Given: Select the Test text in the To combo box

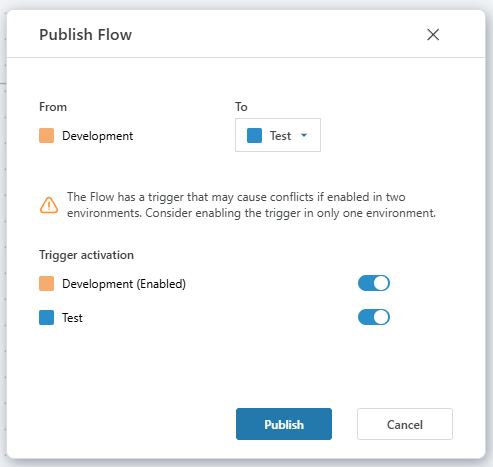Looking at the screenshot, I should [x=280, y=136].
